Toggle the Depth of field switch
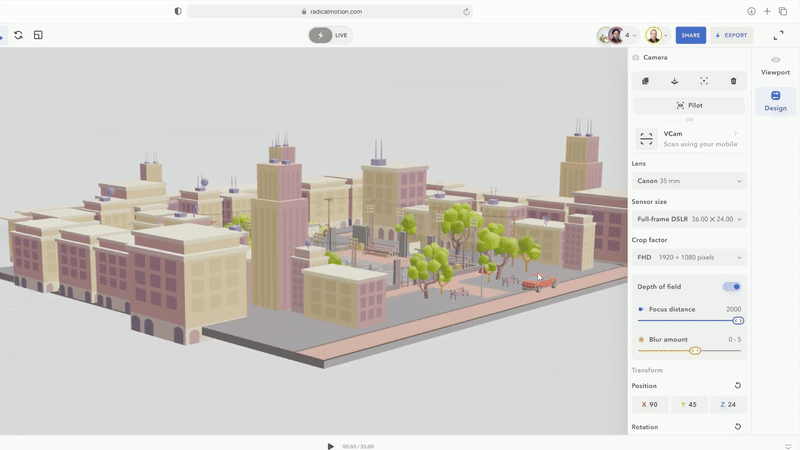 tap(732, 287)
